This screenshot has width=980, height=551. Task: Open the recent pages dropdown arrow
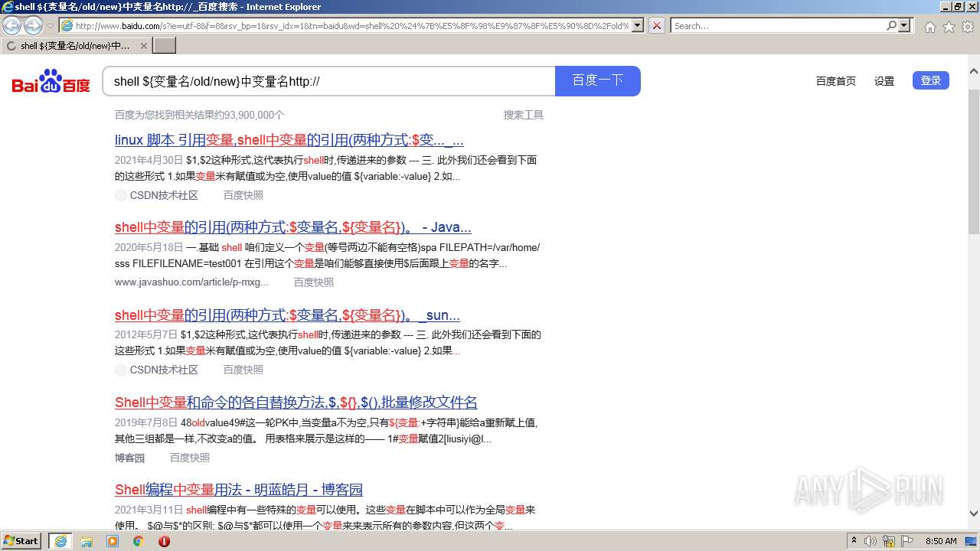(x=50, y=25)
